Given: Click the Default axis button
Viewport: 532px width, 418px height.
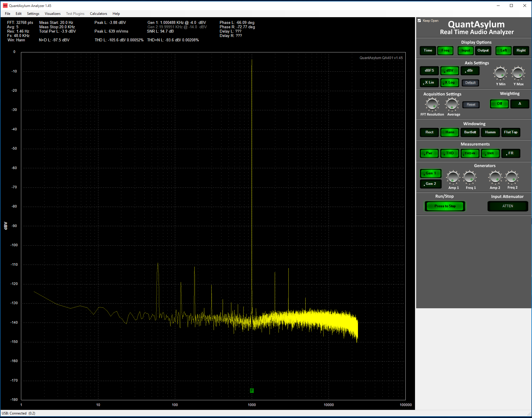Looking at the screenshot, I should pos(470,83).
